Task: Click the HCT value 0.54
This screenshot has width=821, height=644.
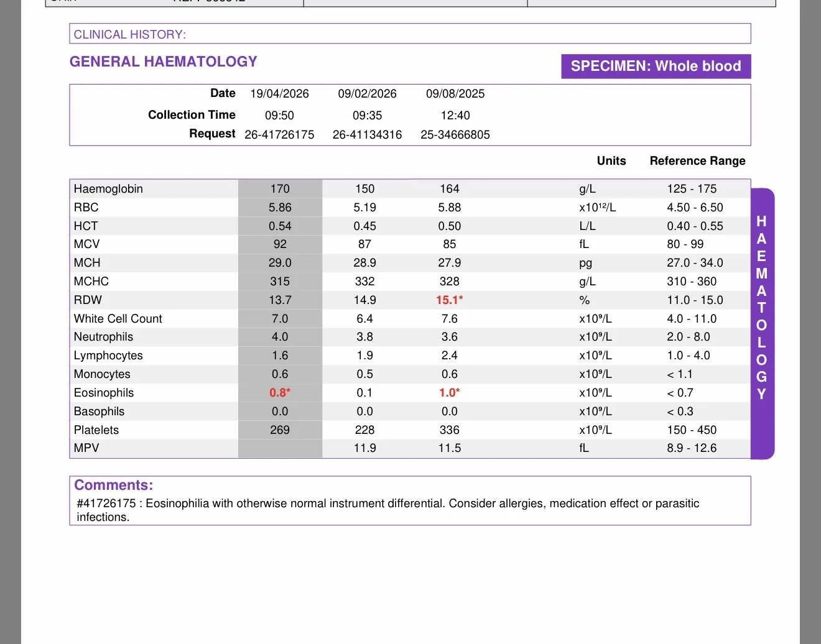Action: click(280, 226)
